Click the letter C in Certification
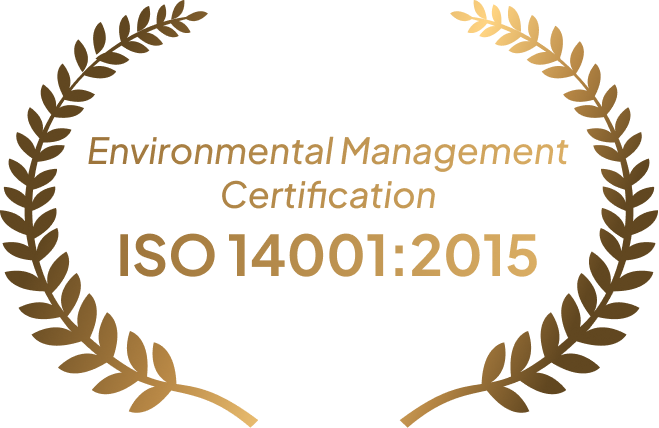The image size is (659, 428). click(x=234, y=196)
